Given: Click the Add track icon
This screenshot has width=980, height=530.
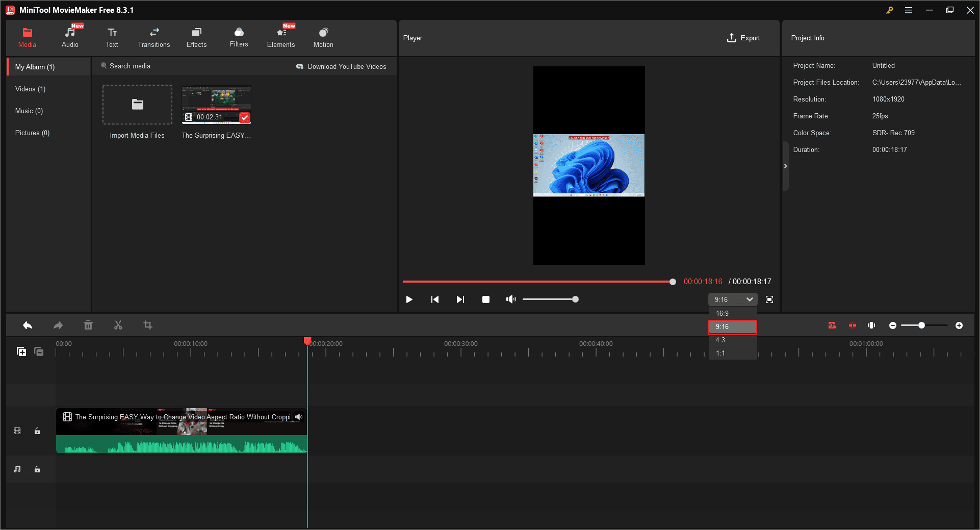Looking at the screenshot, I should pos(21,351).
